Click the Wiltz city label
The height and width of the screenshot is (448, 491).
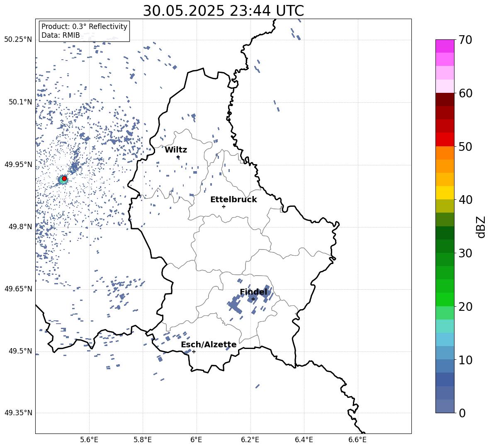[x=176, y=150]
